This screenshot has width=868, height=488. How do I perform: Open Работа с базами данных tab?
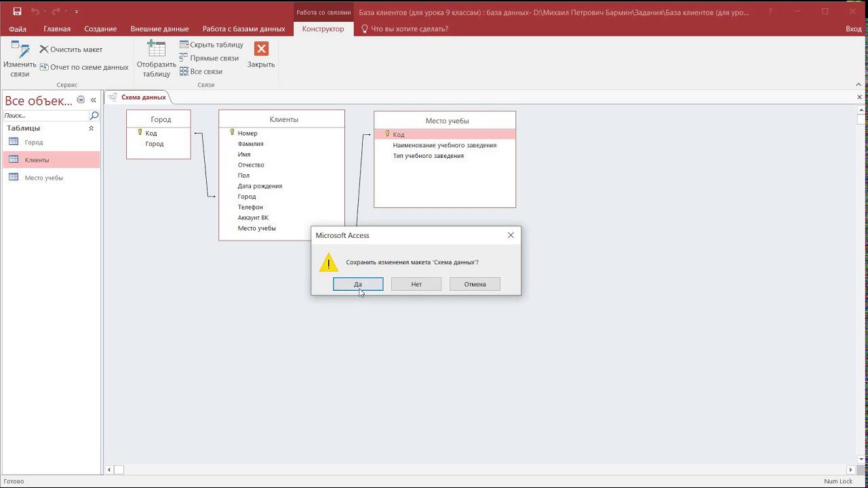click(243, 29)
